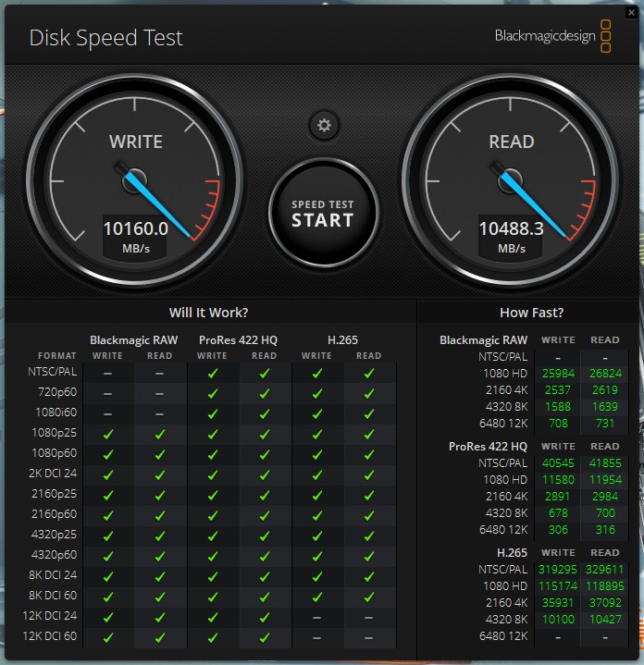644x665 pixels.
Task: Click ProRes 422 HQ read checkmark for 12K DCI 60
Action: click(265, 636)
